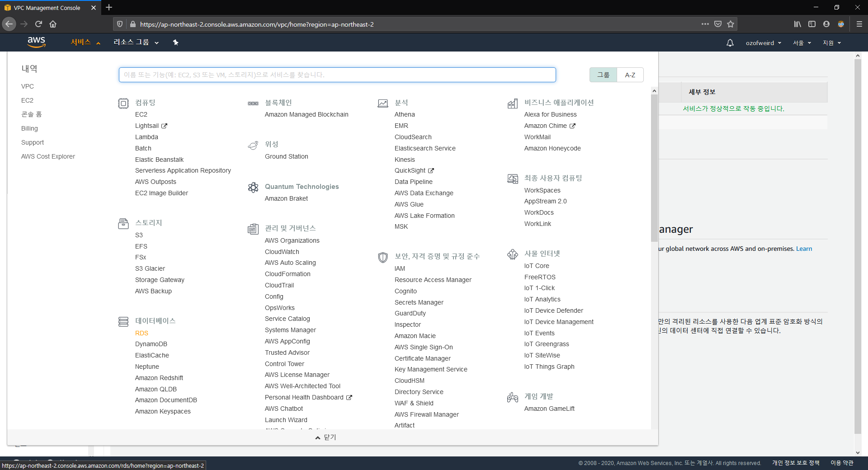
Task: Click the 데이터베이스 database category icon
Action: pos(123,322)
